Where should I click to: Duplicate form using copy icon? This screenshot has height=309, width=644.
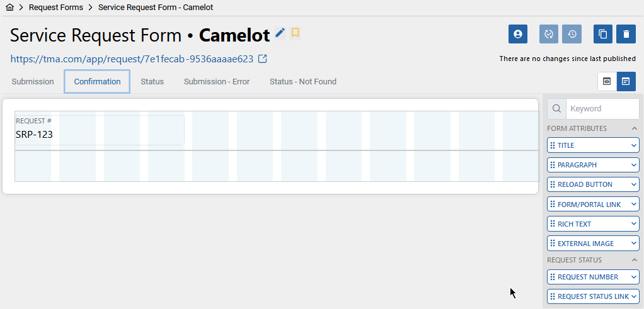pyautogui.click(x=603, y=34)
